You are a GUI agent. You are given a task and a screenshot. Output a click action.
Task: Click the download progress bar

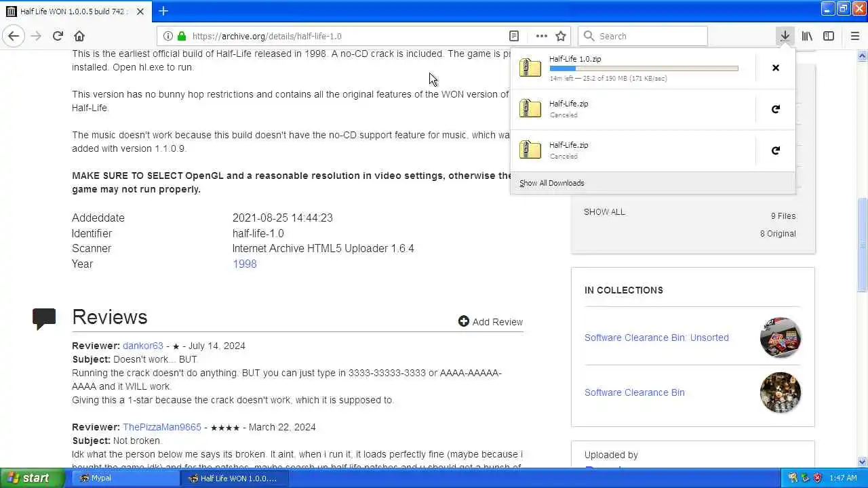tap(644, 68)
